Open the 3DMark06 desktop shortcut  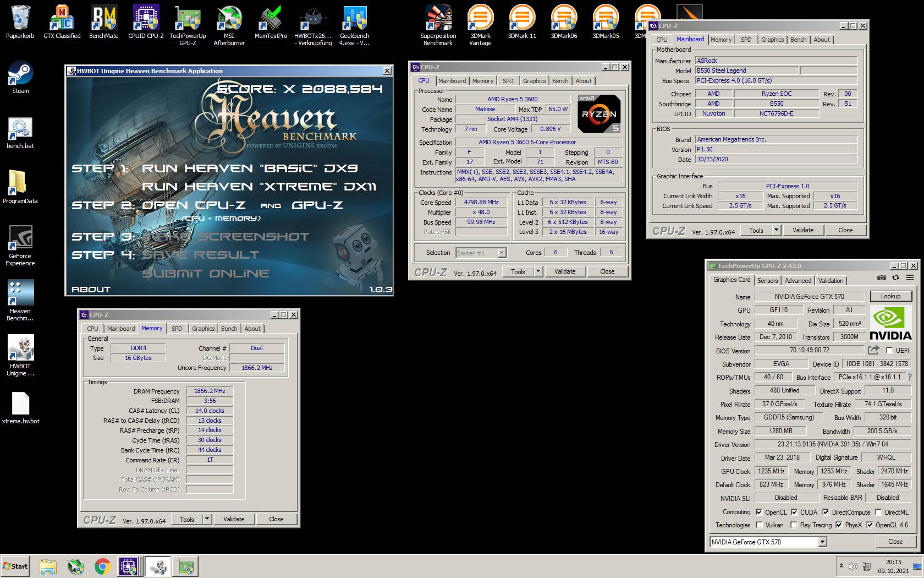(564, 22)
